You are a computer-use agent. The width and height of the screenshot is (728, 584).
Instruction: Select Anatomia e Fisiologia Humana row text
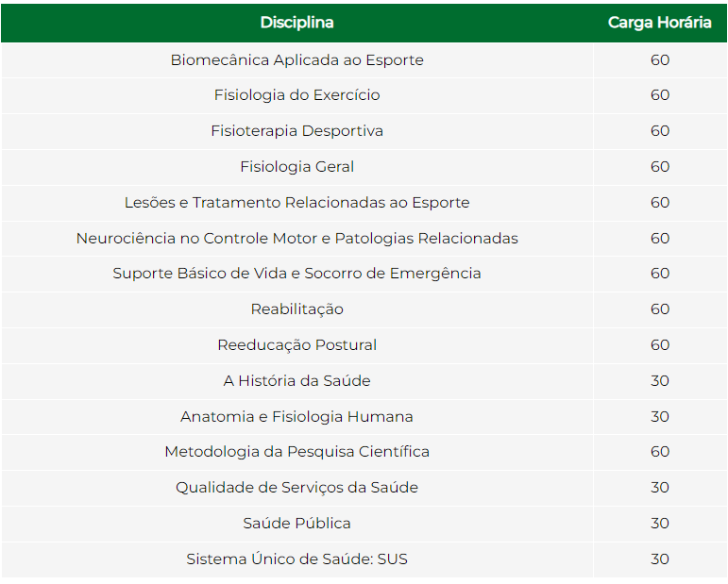[296, 416]
